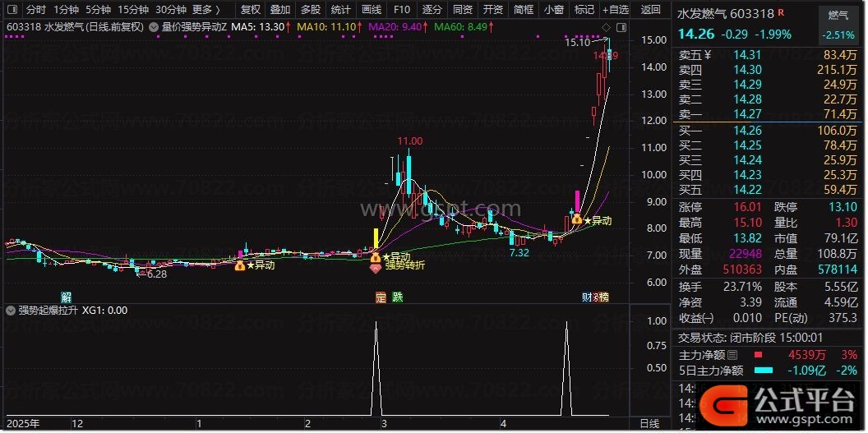Screen dimensions: 868x433
Task: Open the 主力净额 detail list icon
Action: pyautogui.click(x=732, y=354)
